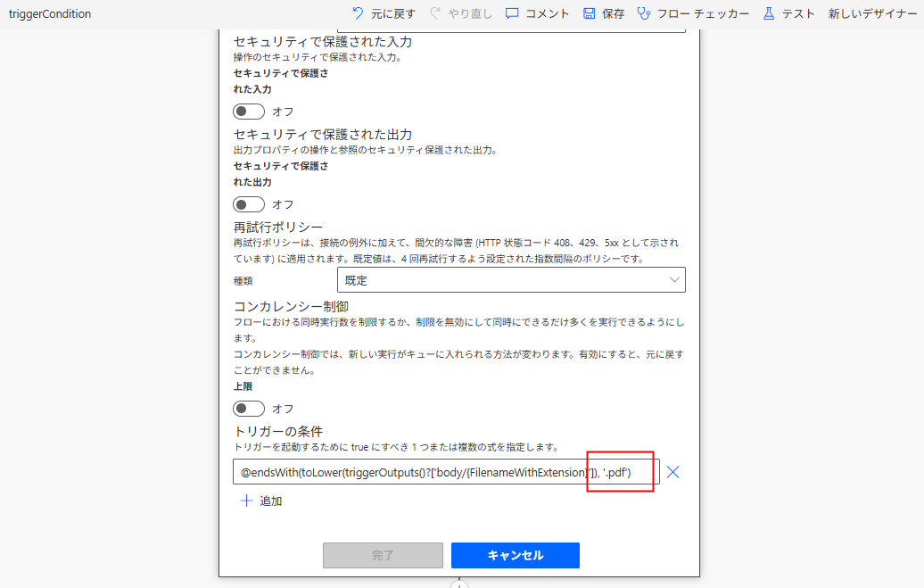Switch to 新しいデザイナー
This screenshot has height=588, width=924.
872,14
